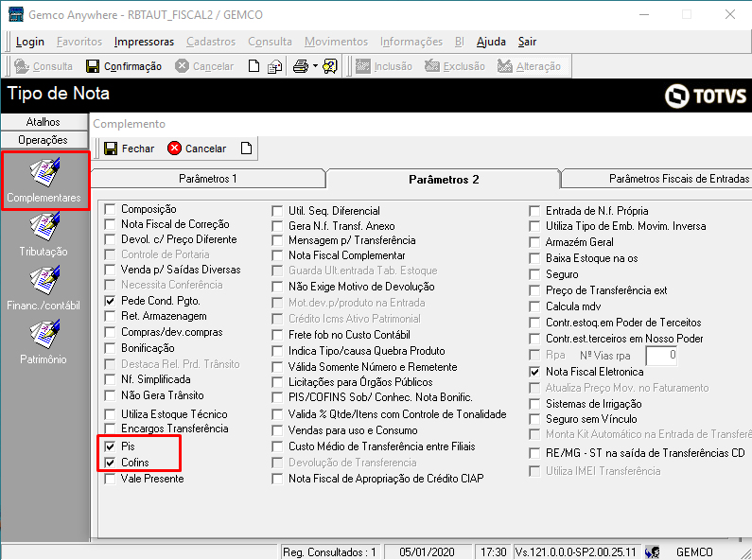
Task: Click the Sair menu item
Action: (527, 42)
